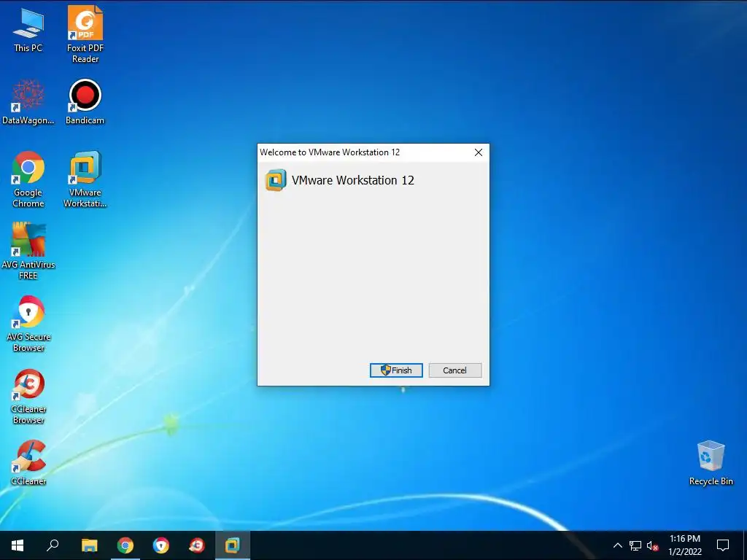Click the 'VMware Workstation 12' heading text
Image resolution: width=747 pixels, height=560 pixels.
[353, 181]
